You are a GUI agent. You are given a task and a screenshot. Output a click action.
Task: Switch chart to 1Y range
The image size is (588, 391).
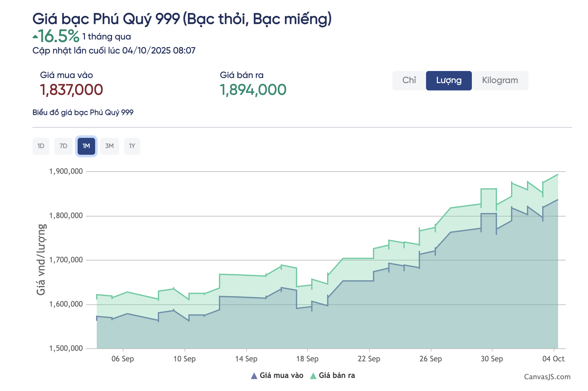point(132,146)
